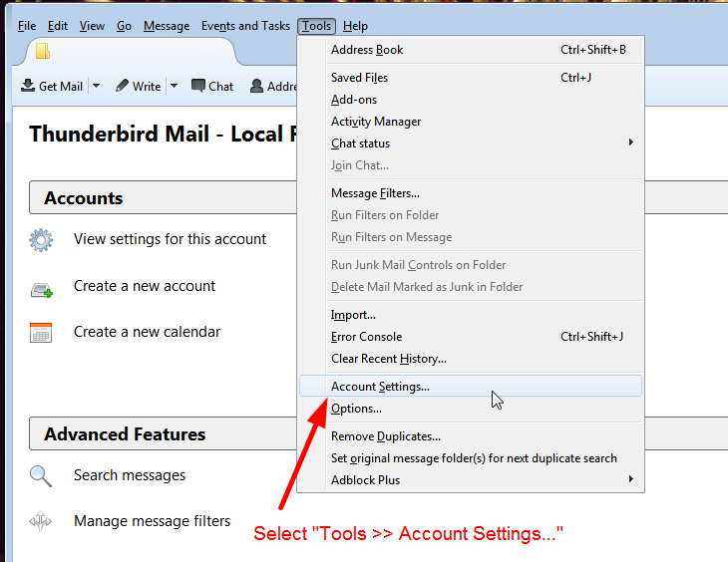Open the File menu
This screenshot has height=562, width=728.
coord(27,26)
